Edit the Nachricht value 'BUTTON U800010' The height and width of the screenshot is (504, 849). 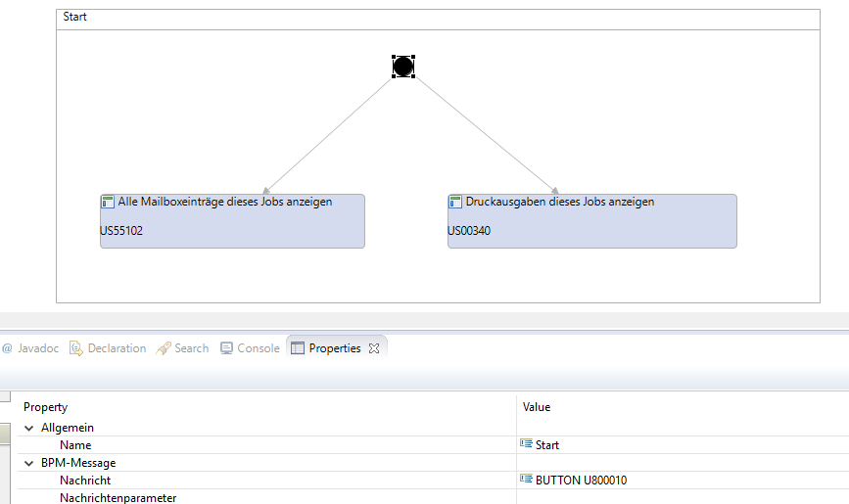pos(581,481)
